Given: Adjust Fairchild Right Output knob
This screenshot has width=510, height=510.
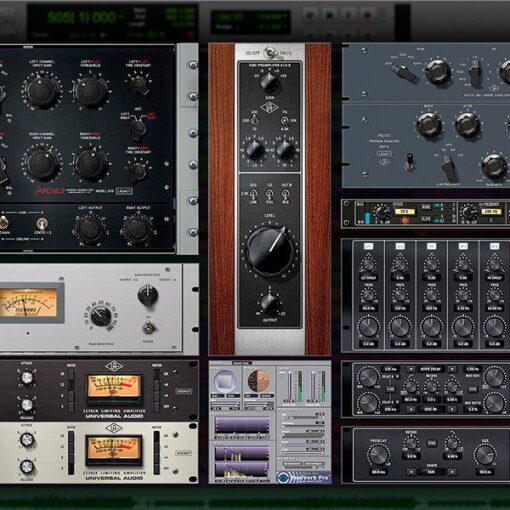Looking at the screenshot, I should 138,229.
